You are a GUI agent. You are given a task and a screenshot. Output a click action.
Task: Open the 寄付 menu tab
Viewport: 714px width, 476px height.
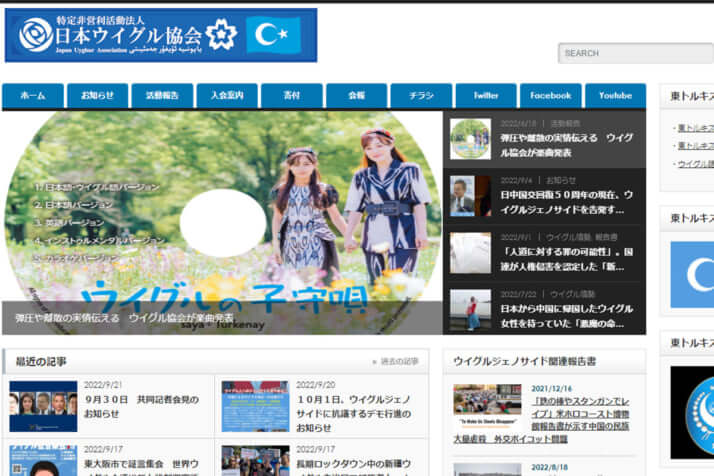point(292,96)
